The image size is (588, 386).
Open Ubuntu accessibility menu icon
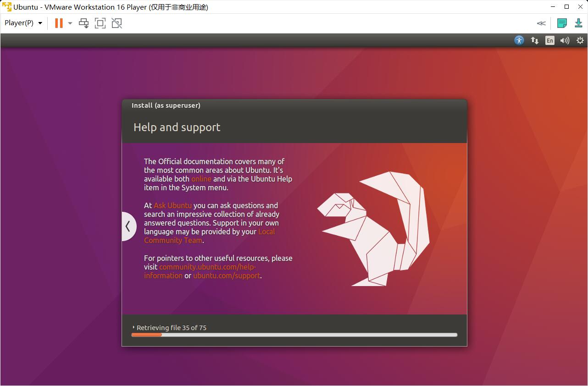tap(519, 40)
